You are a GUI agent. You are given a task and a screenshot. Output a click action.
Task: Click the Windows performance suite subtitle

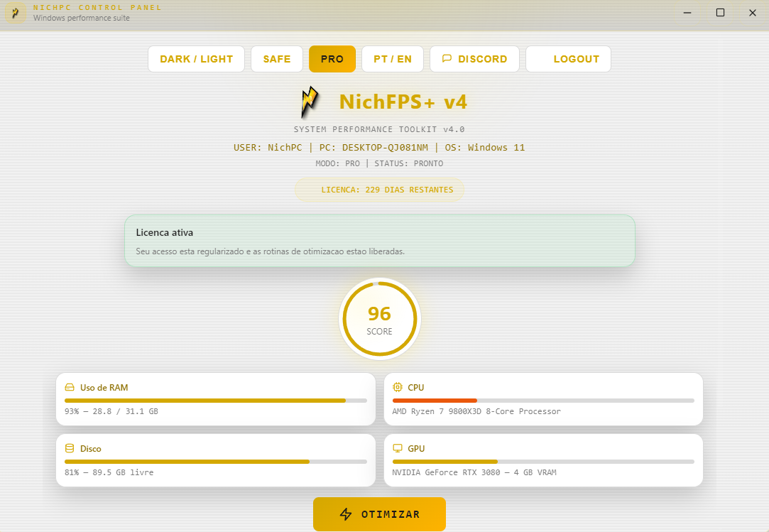click(x=82, y=18)
